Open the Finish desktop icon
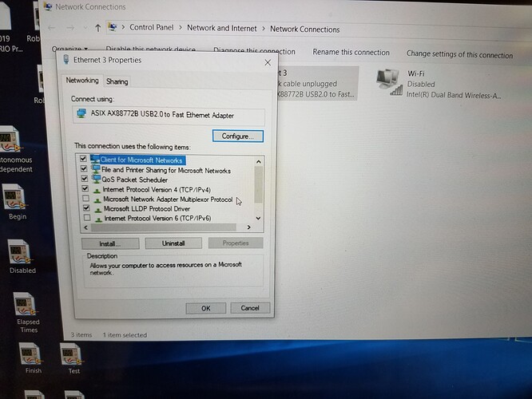Screen dimensions: 532x399 31,358
